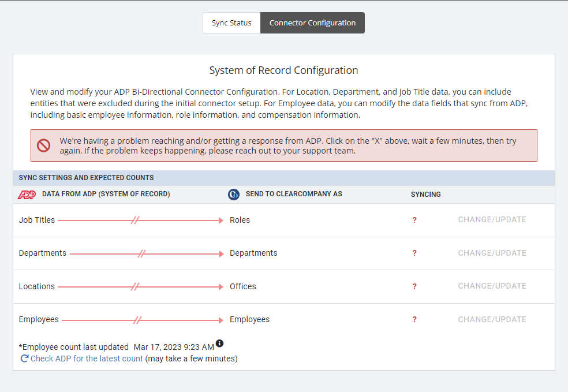Open the employee count info icon
Screen dimensions: 568x392
pos(219,343)
